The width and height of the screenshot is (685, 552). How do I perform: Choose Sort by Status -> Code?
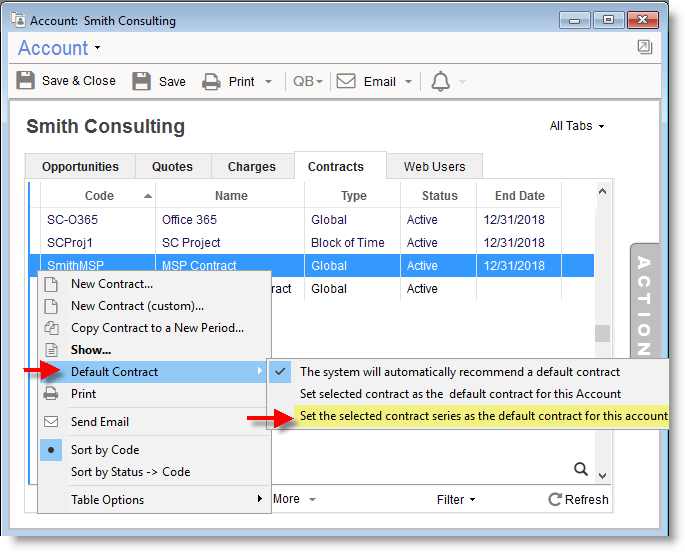[130, 472]
